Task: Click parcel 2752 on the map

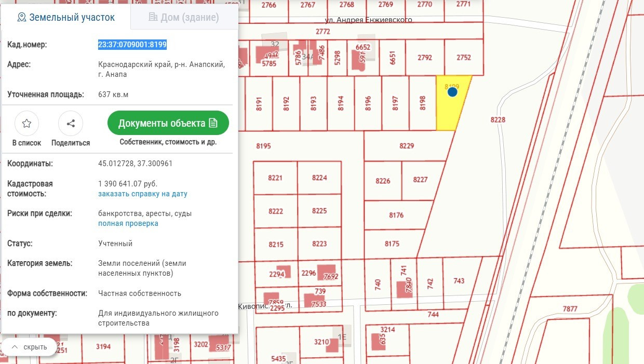Action: (464, 58)
